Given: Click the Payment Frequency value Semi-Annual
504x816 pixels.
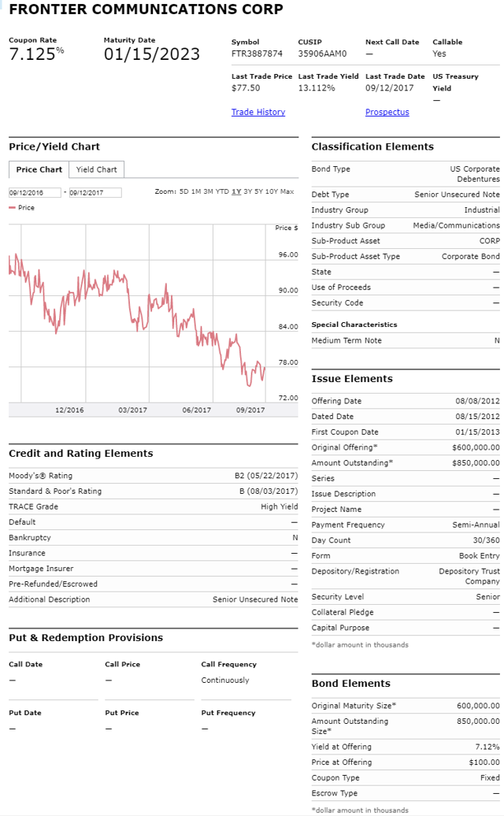Looking at the screenshot, I should (476, 525).
